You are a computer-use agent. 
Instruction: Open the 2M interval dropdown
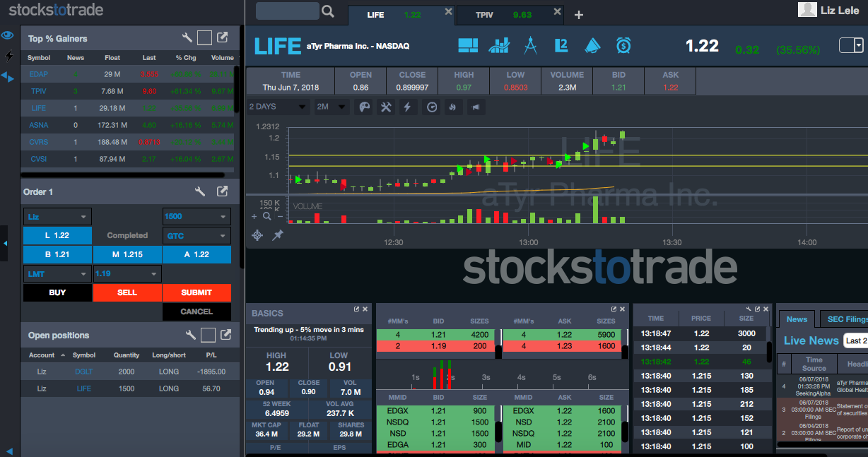click(332, 107)
